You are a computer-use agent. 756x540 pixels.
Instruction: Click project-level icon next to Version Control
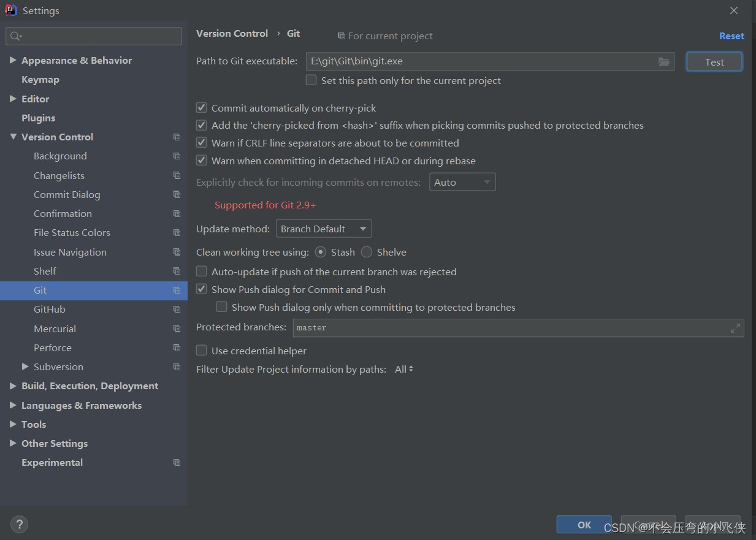click(177, 137)
